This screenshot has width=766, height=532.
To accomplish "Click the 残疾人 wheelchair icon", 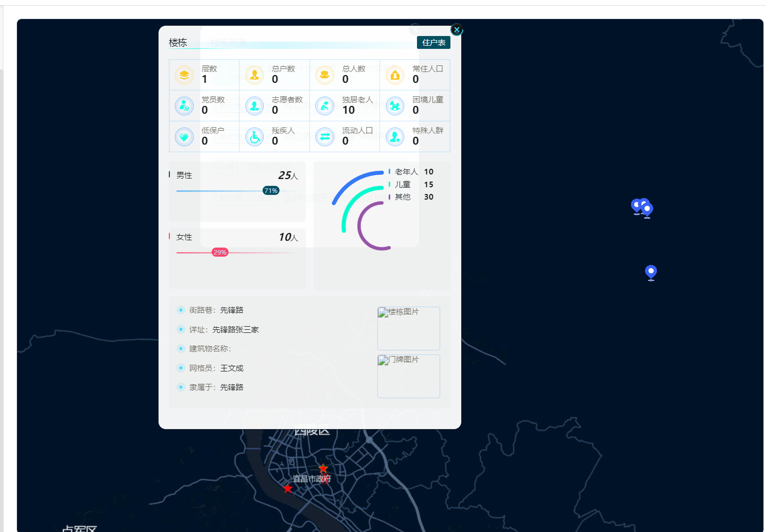I will pos(254,137).
